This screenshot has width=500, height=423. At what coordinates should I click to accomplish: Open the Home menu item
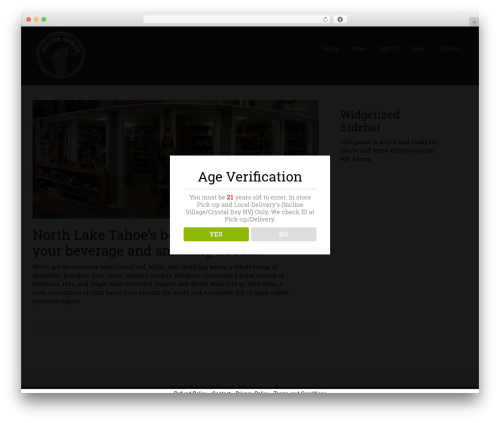[330, 49]
